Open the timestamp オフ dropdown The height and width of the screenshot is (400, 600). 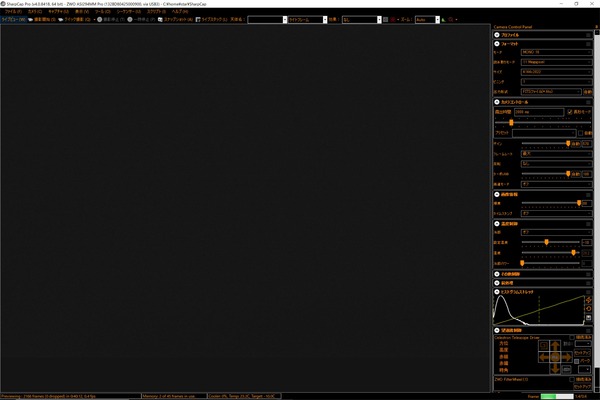[x=556, y=213]
